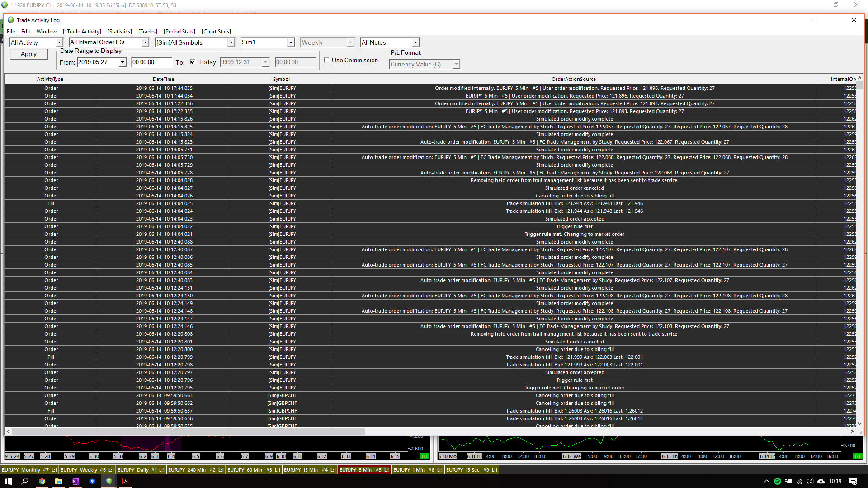Open the Period Stats tab
The width and height of the screenshot is (868, 488).
point(179,32)
